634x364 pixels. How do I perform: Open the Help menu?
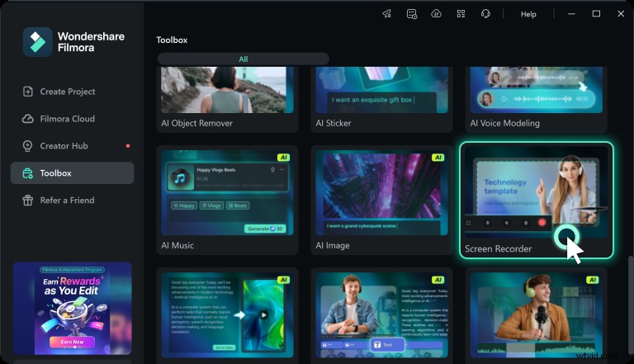pyautogui.click(x=528, y=14)
